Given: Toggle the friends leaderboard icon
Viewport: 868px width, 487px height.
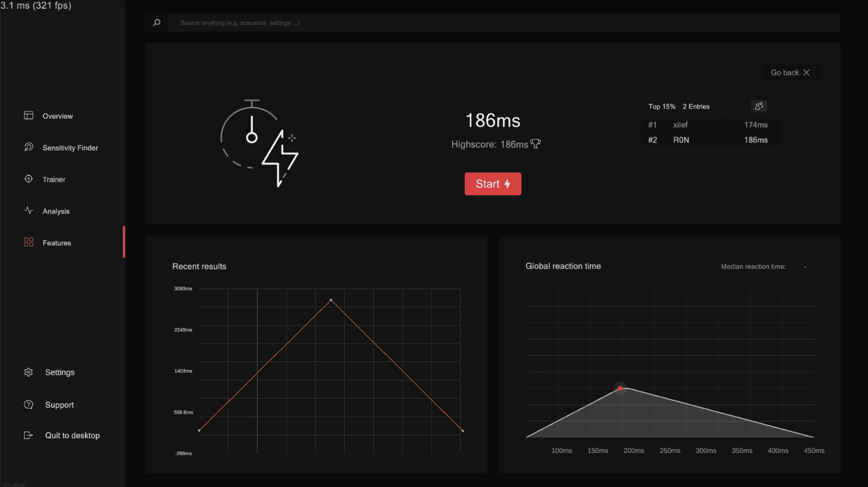Looking at the screenshot, I should [759, 106].
